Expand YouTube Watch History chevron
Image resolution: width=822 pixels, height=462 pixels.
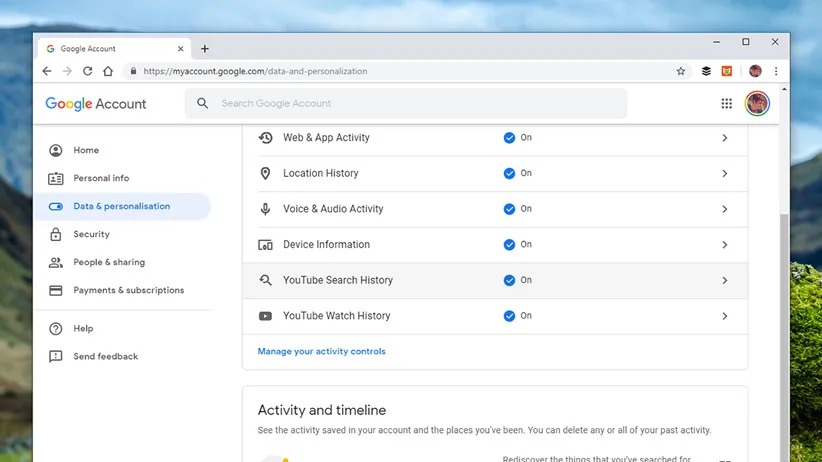click(x=725, y=316)
